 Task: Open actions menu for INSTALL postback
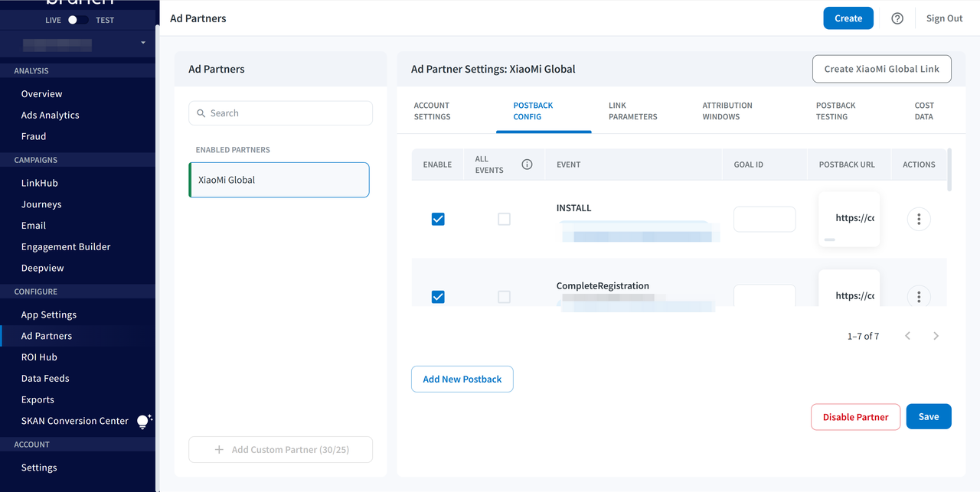point(919,220)
